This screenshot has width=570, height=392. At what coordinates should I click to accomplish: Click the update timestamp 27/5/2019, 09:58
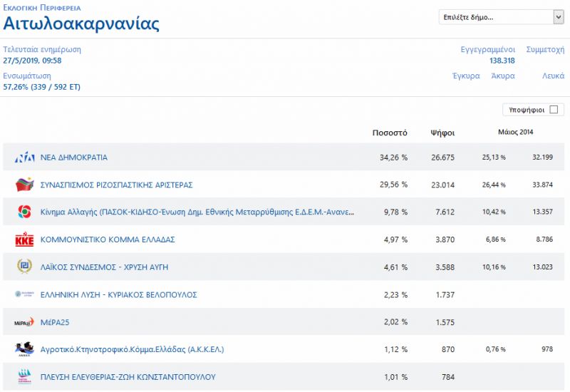[x=32, y=61]
